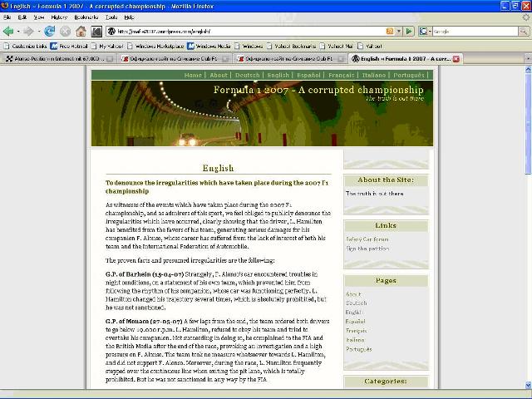Click Italiano in the site navigation bar

(x=374, y=76)
